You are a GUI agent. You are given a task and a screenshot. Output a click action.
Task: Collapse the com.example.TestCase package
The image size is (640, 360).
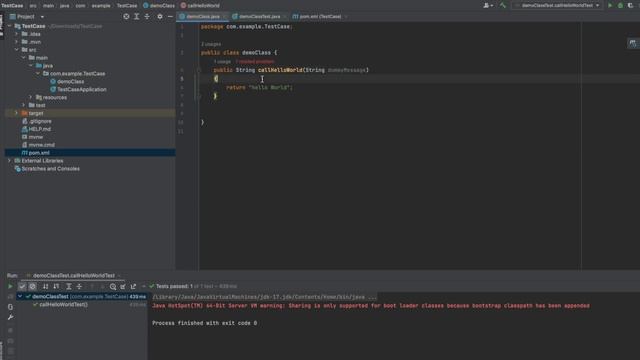38,73
